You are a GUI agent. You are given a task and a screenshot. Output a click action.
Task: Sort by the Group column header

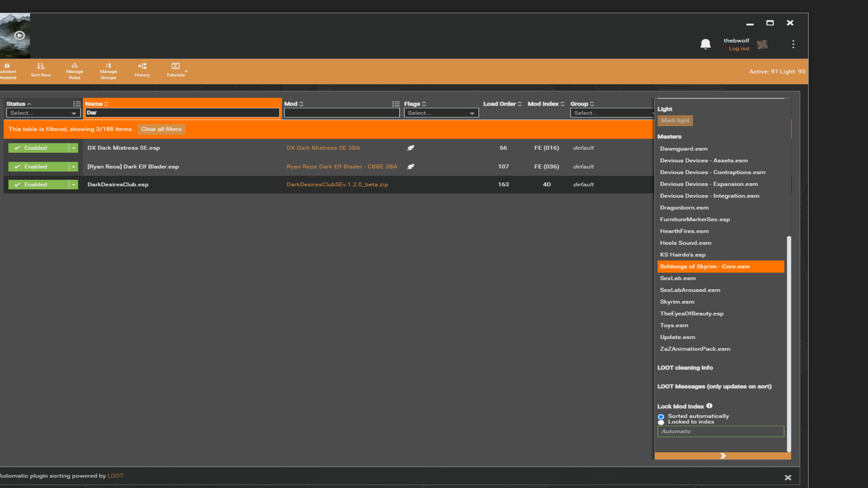tap(582, 104)
